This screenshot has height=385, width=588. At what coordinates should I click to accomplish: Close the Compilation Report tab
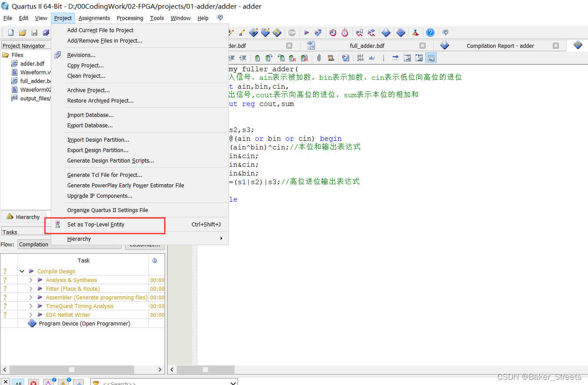click(x=556, y=46)
